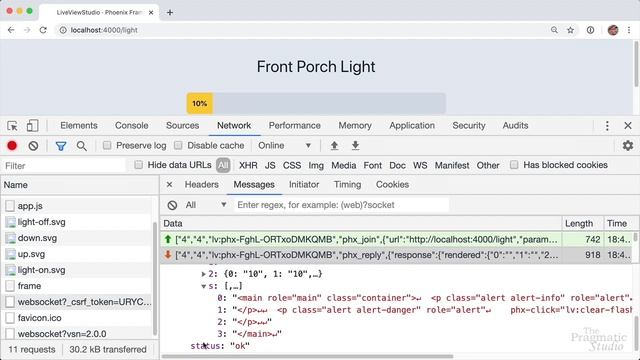
Task: Click the network Filter text field
Action: click(63, 166)
